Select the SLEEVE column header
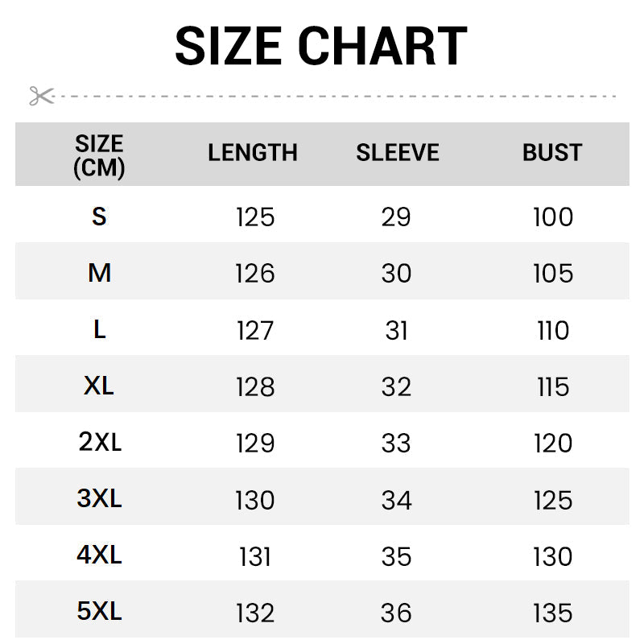Screen dimensions: 644x644 [398, 152]
